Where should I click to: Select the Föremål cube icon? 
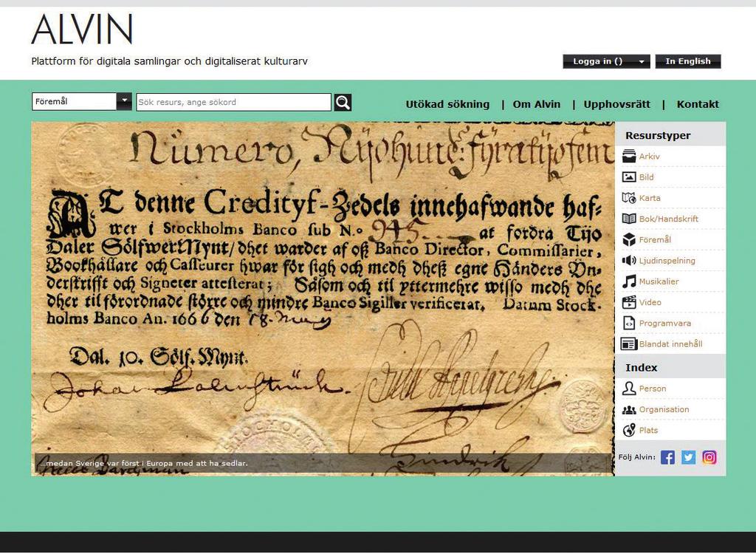point(629,240)
